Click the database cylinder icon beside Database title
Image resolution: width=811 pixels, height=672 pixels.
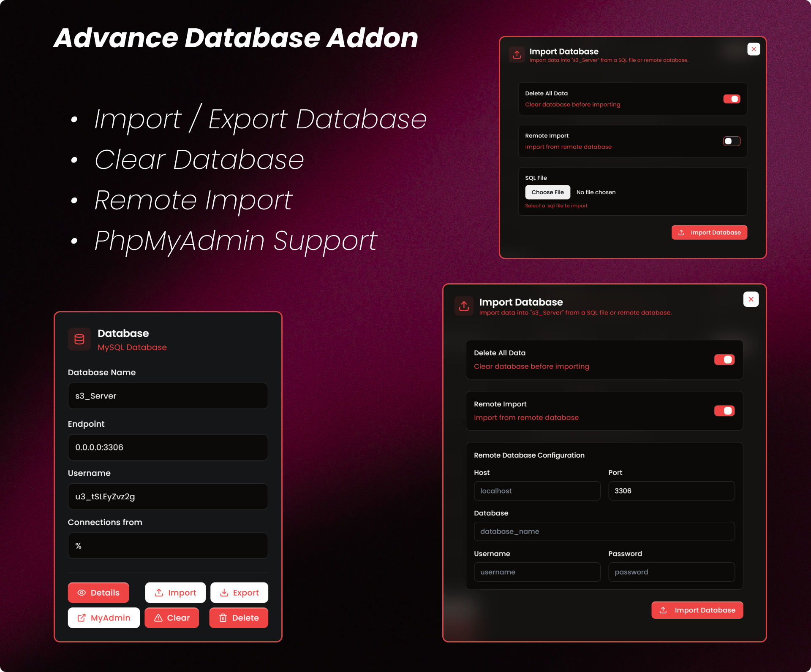coord(79,339)
